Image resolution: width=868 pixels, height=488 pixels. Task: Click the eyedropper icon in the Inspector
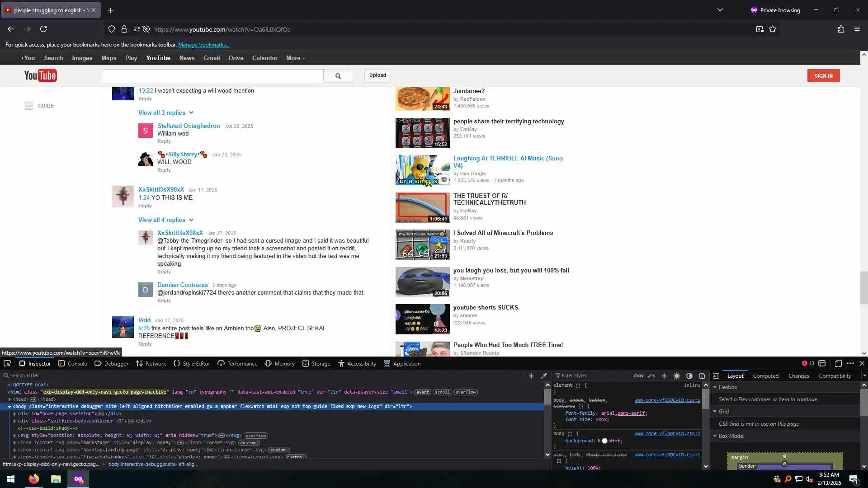[x=544, y=375]
